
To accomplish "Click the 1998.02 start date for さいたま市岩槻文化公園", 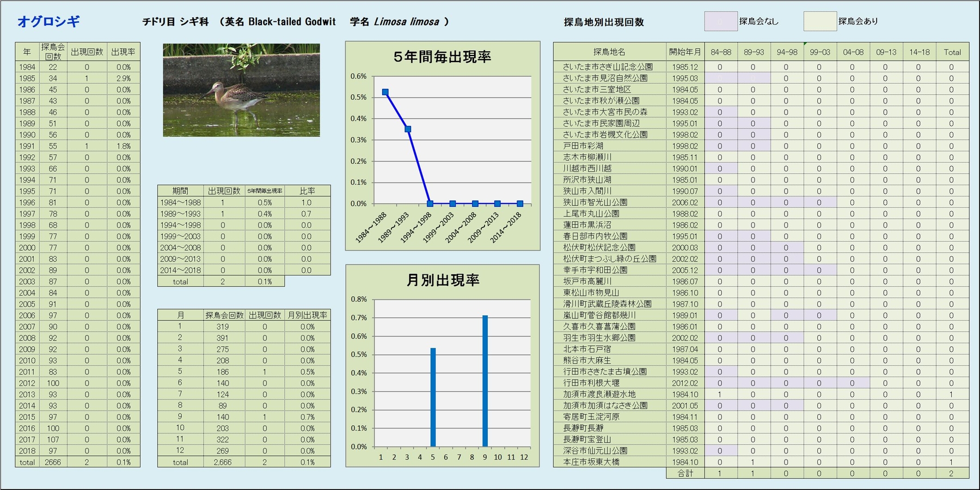I will pos(685,134).
